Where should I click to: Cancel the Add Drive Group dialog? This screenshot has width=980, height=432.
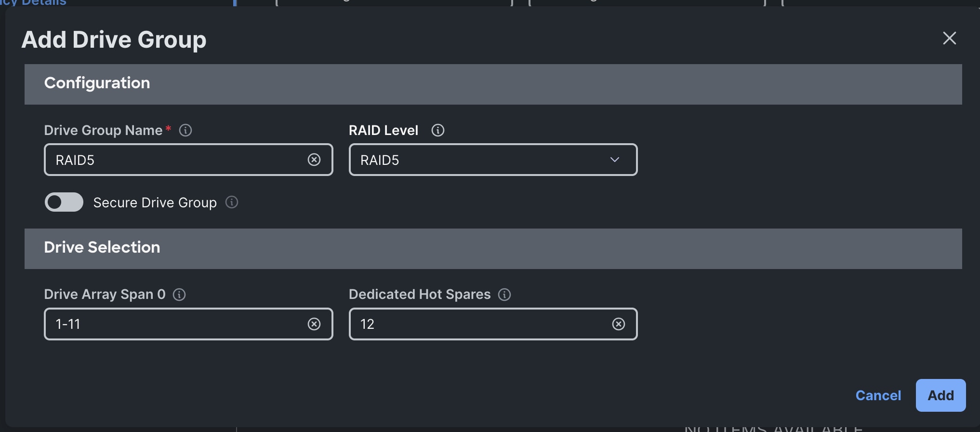tap(878, 395)
